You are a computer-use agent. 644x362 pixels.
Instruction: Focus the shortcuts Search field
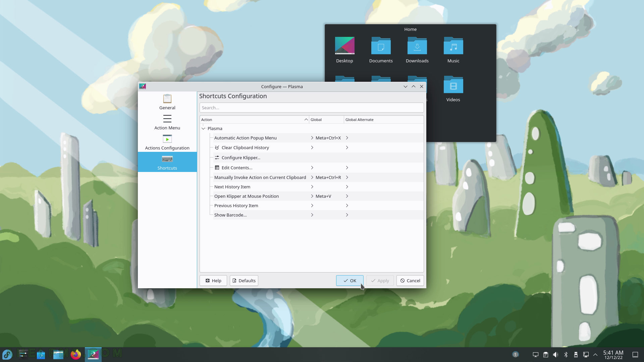(312, 108)
